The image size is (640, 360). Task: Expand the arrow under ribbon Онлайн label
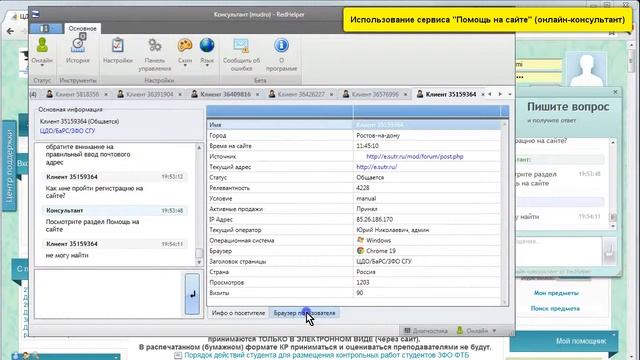click(x=42, y=66)
